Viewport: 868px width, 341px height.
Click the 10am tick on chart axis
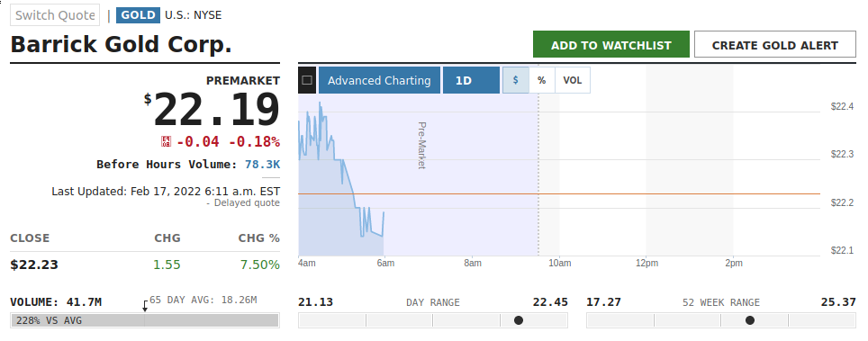(560, 263)
